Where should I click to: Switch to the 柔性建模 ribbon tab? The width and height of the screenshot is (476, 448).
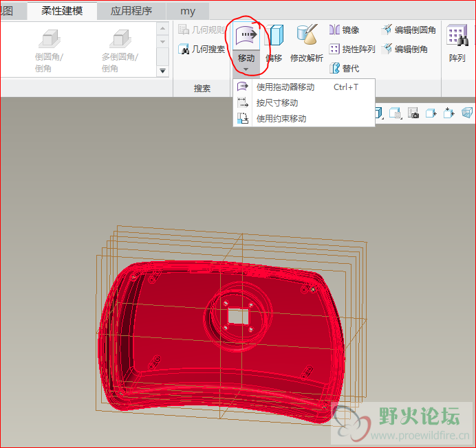click(62, 11)
